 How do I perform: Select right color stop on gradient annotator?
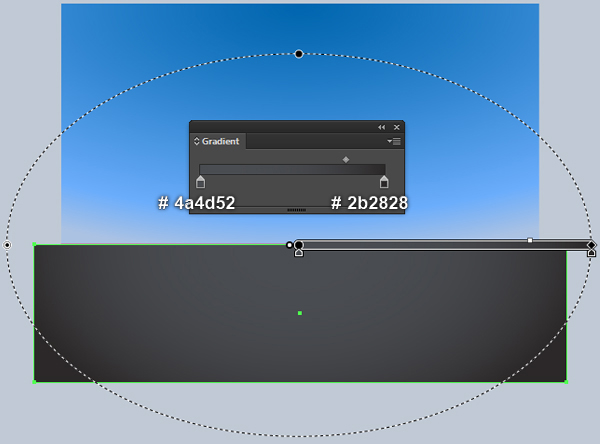[592, 253]
